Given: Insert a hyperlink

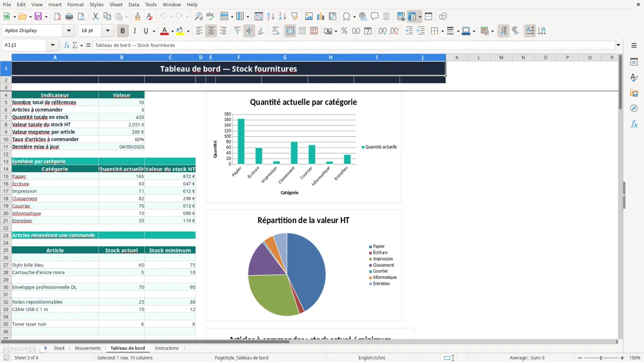Looking at the screenshot, I should point(363,17).
